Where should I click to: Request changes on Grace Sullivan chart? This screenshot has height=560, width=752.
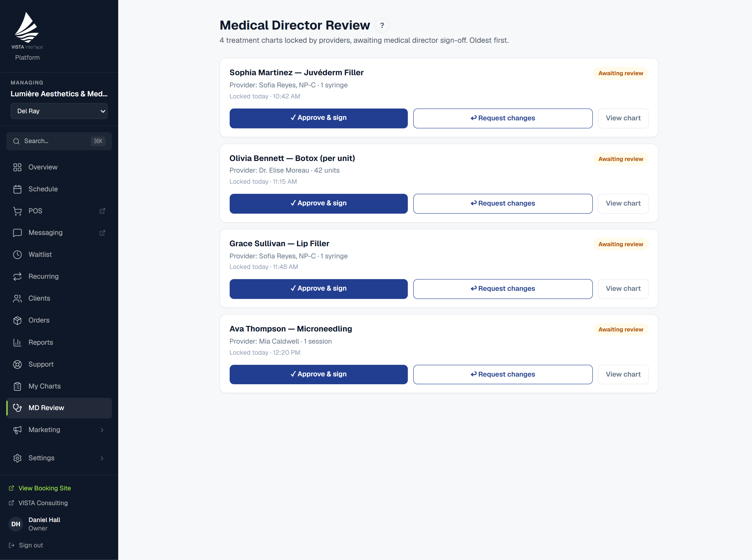[503, 289]
